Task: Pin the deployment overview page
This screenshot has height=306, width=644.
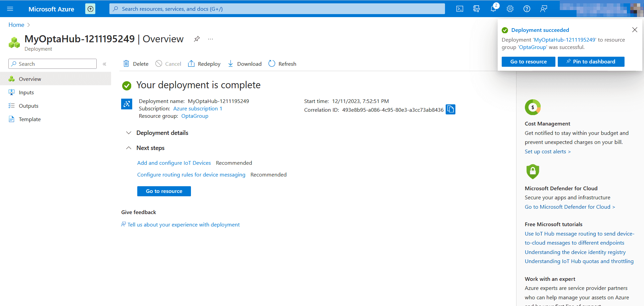Action: [197, 39]
